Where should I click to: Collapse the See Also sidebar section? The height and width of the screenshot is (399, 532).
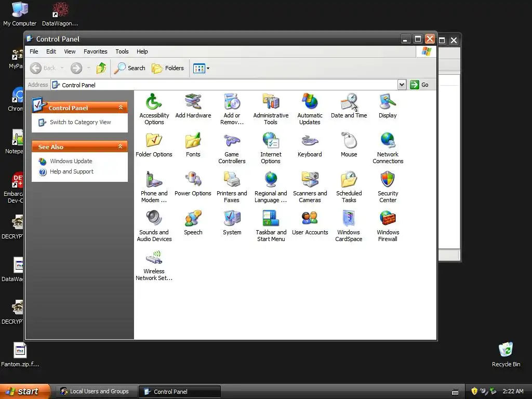[x=120, y=147]
